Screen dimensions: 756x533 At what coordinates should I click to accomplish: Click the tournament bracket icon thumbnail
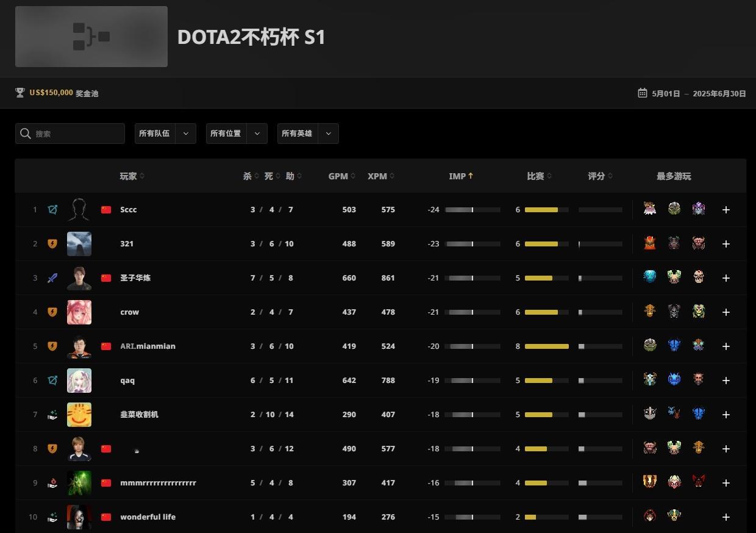point(91,37)
